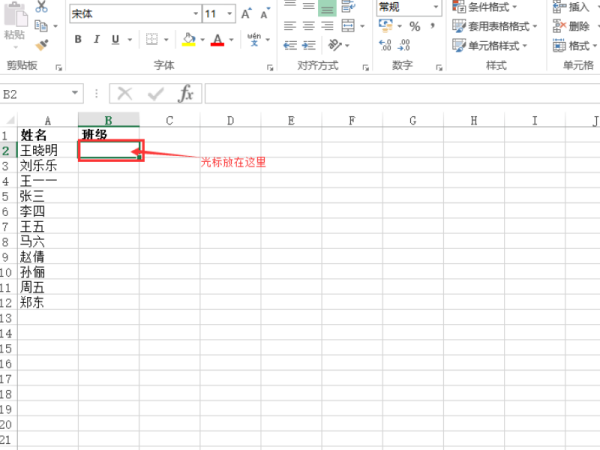600x450 pixels.
Task: Align text left
Action: coord(290,26)
